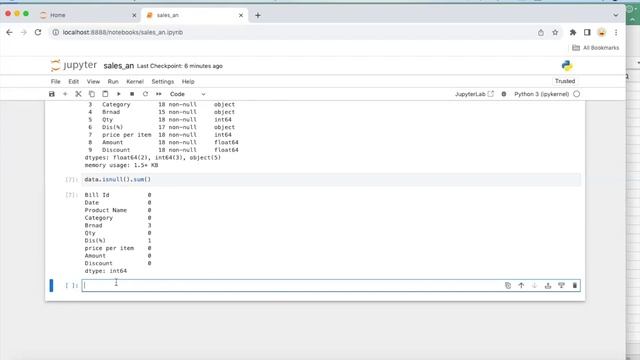Close the sales_an browser tab
Screen dimensions: 640x360
pyautogui.click(x=241, y=15)
